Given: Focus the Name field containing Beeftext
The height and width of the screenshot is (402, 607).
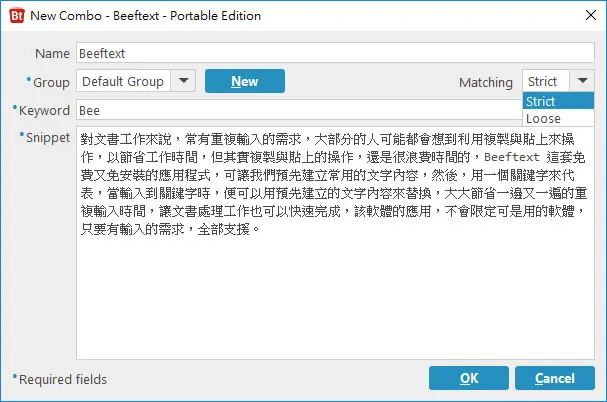Looking at the screenshot, I should coord(335,53).
